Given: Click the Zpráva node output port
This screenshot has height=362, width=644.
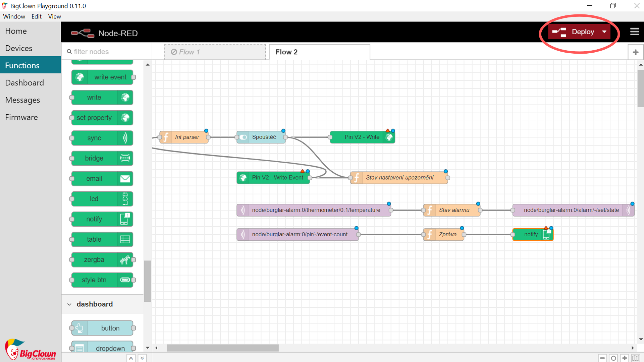Looking at the screenshot, I should pyautogui.click(x=464, y=234).
